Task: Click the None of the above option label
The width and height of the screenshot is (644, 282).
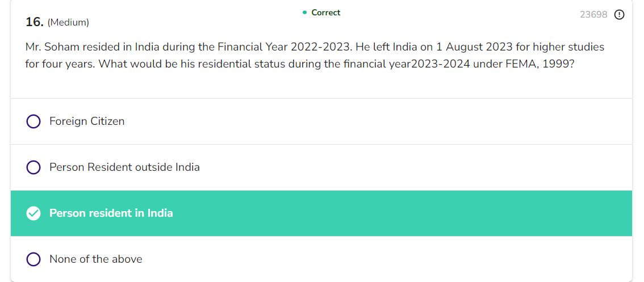Action: pos(95,259)
